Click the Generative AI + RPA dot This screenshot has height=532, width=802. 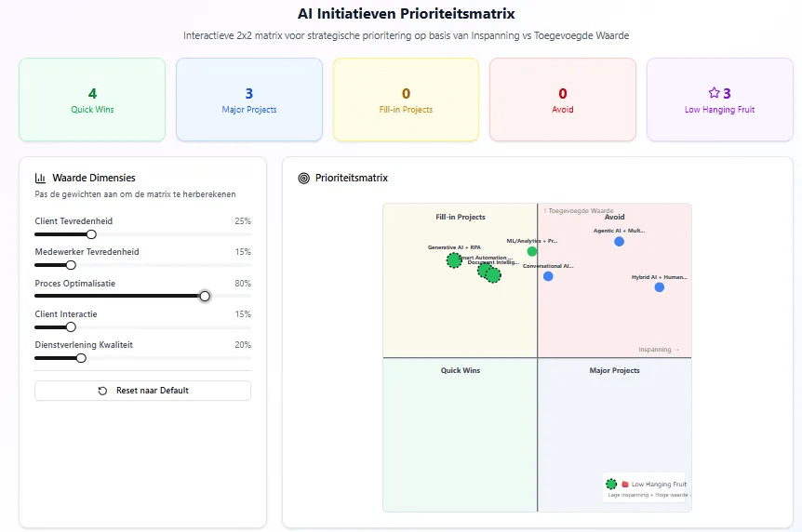[454, 260]
